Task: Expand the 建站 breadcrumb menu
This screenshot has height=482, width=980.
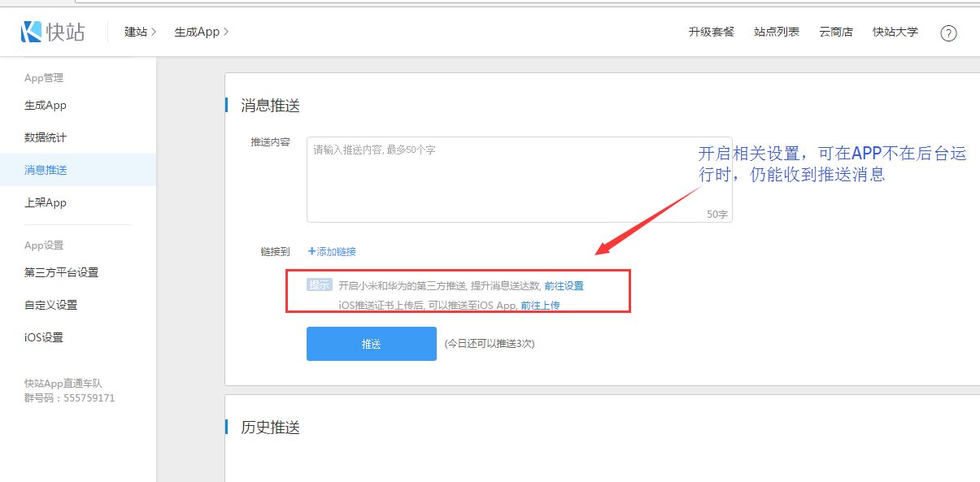Action: pyautogui.click(x=140, y=32)
